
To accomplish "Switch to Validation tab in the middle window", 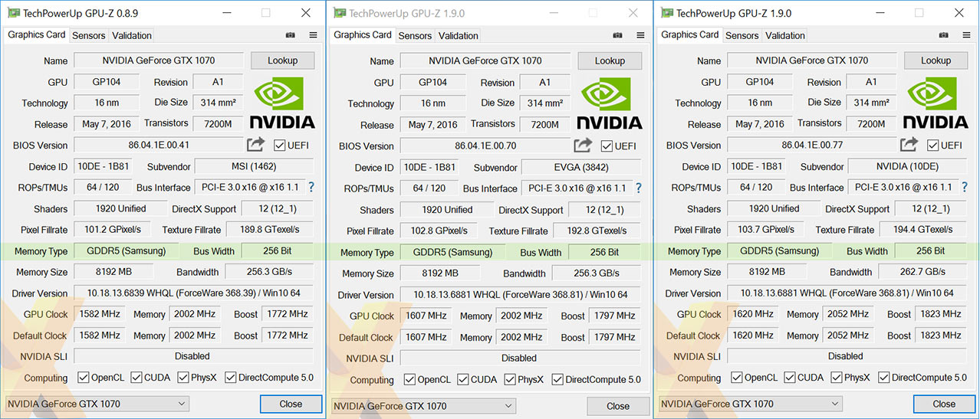I will coord(459,35).
